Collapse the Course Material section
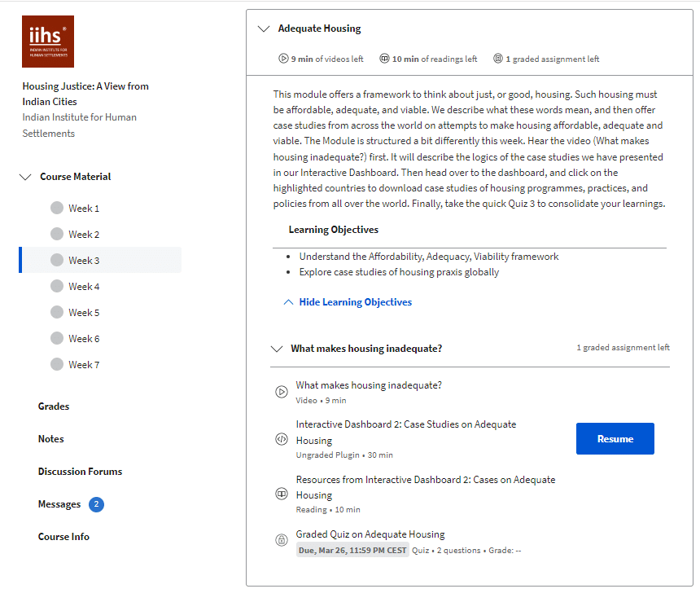Viewport: 700px width, 602px height. pyautogui.click(x=25, y=177)
